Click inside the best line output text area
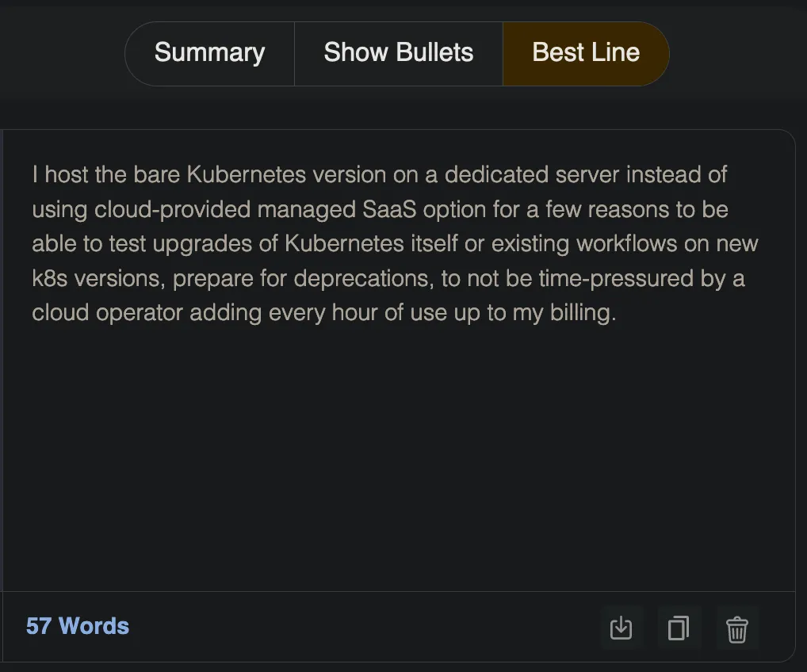Image resolution: width=807 pixels, height=672 pixels. click(x=399, y=361)
